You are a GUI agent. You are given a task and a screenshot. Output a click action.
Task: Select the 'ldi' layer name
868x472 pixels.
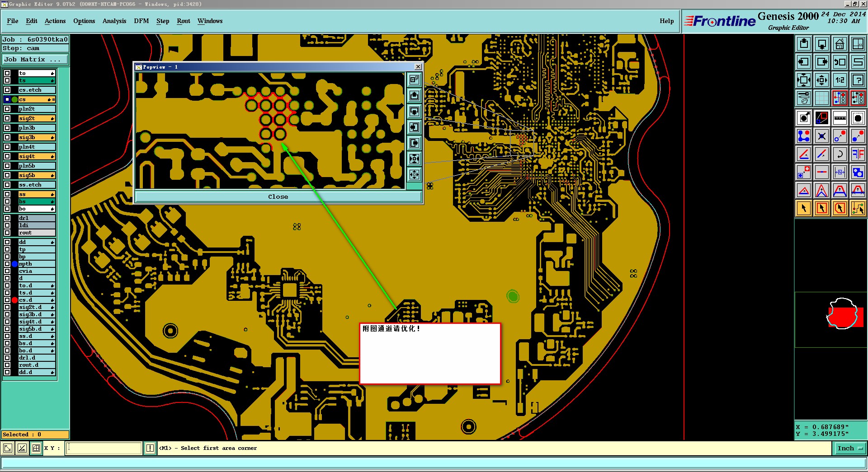37,225
